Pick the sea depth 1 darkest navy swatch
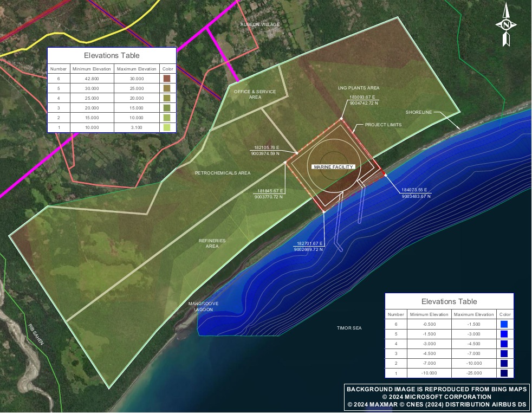This screenshot has height=413, width=532. [504, 373]
